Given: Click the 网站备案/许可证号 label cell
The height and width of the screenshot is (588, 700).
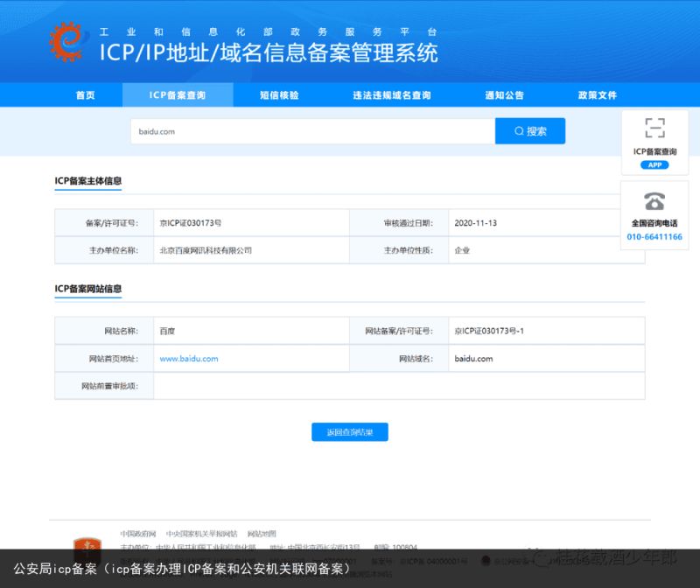Looking at the screenshot, I should [x=399, y=331].
